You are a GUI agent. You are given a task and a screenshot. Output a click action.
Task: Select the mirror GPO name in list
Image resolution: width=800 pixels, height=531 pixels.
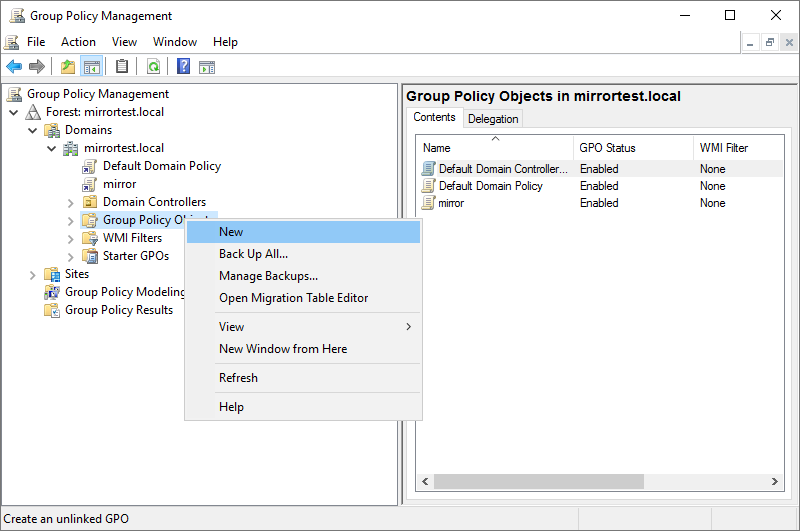pyautogui.click(x=451, y=203)
